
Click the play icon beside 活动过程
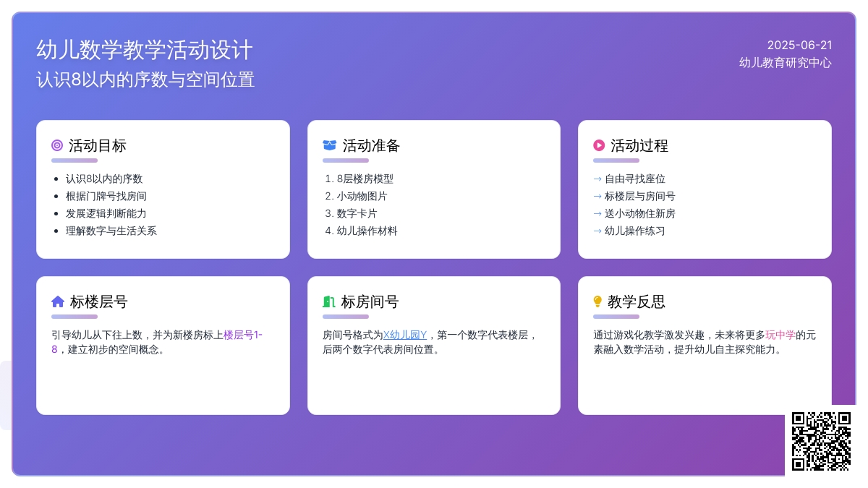tap(599, 145)
